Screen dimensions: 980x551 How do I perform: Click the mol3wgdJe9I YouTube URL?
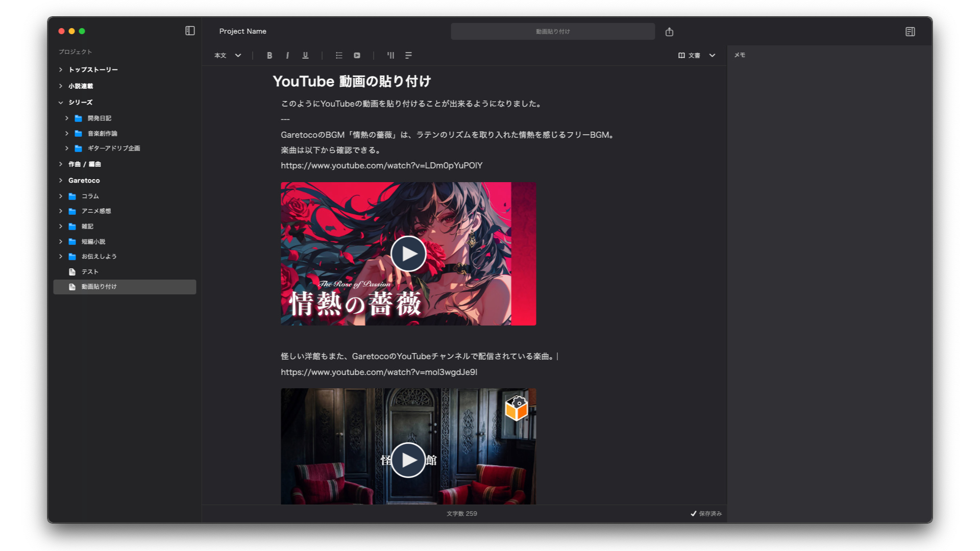(x=379, y=372)
